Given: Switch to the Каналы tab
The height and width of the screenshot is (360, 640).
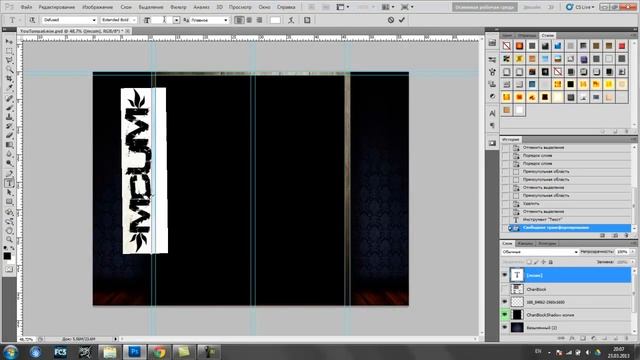Looking at the screenshot, I should [x=525, y=243].
